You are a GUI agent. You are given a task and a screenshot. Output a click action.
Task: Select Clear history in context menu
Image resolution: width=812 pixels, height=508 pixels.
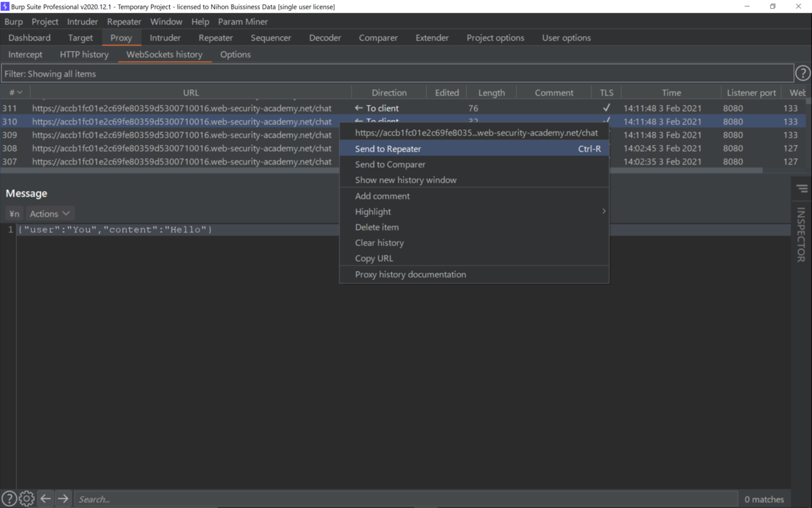[x=474, y=243]
